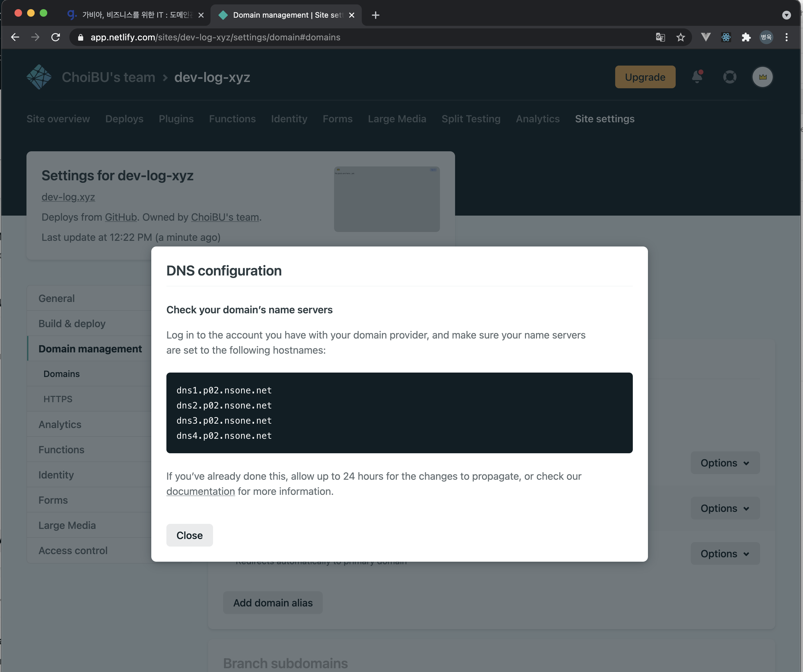Open the browser extensions puzzle icon
803x672 pixels.
(x=746, y=37)
